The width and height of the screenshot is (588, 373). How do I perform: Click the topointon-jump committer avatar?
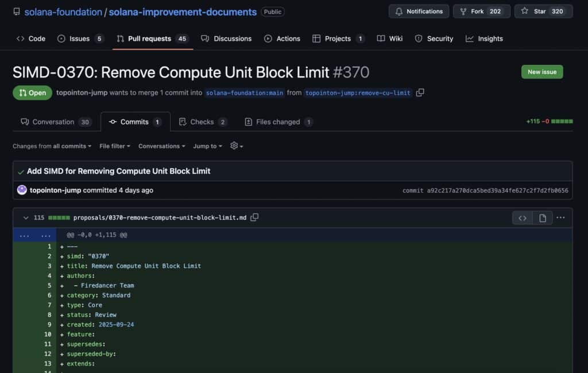[22, 190]
